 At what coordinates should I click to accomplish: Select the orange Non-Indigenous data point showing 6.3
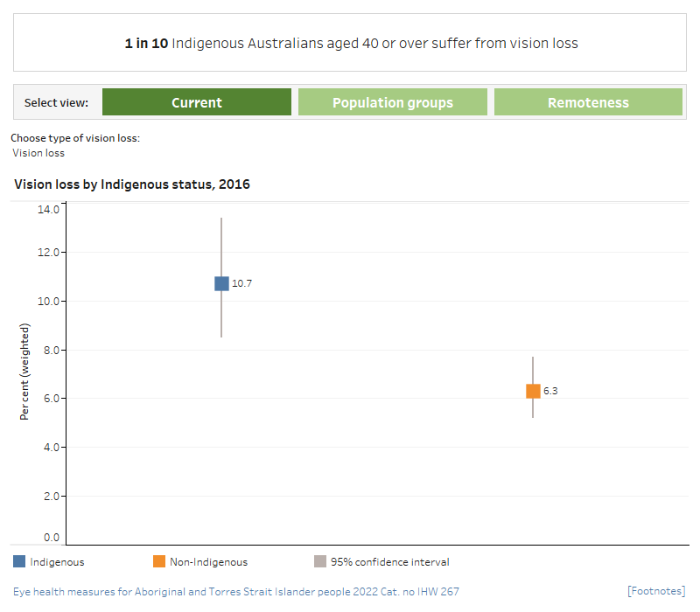pyautogui.click(x=534, y=391)
